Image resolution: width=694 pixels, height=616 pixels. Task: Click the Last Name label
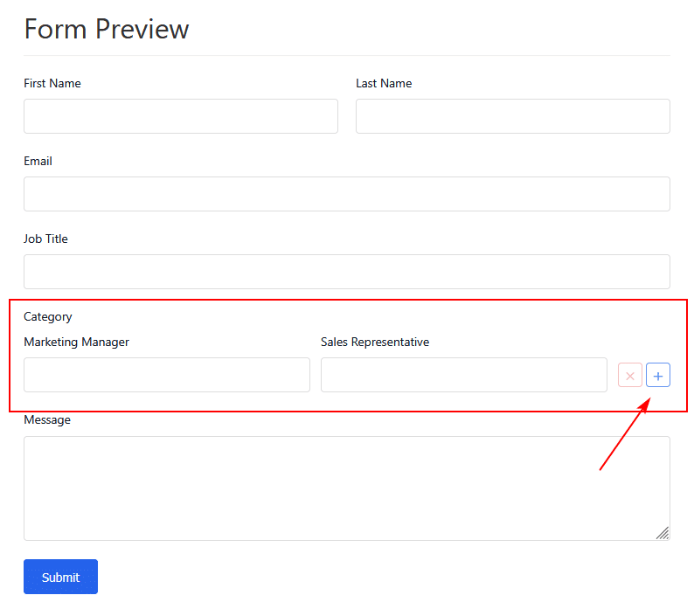tap(384, 84)
